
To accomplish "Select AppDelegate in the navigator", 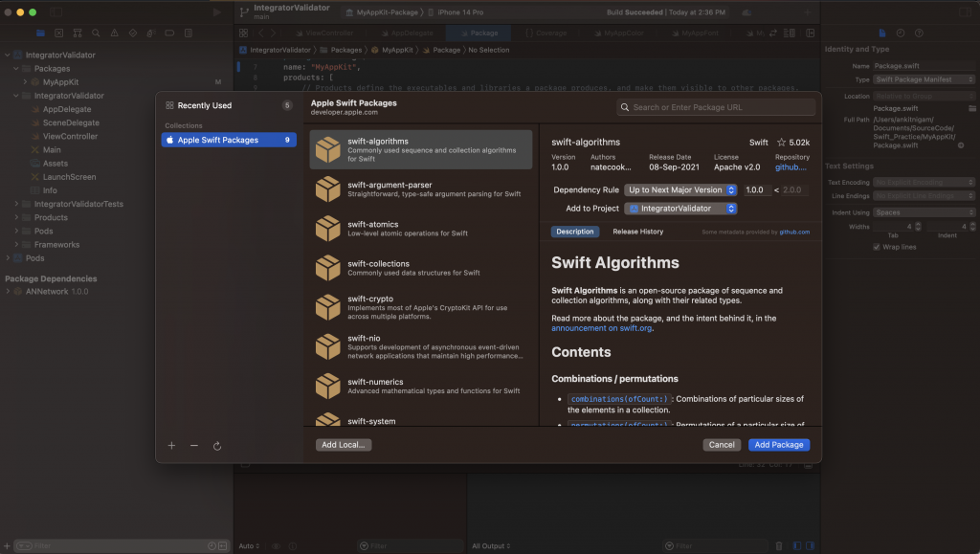I will [67, 109].
